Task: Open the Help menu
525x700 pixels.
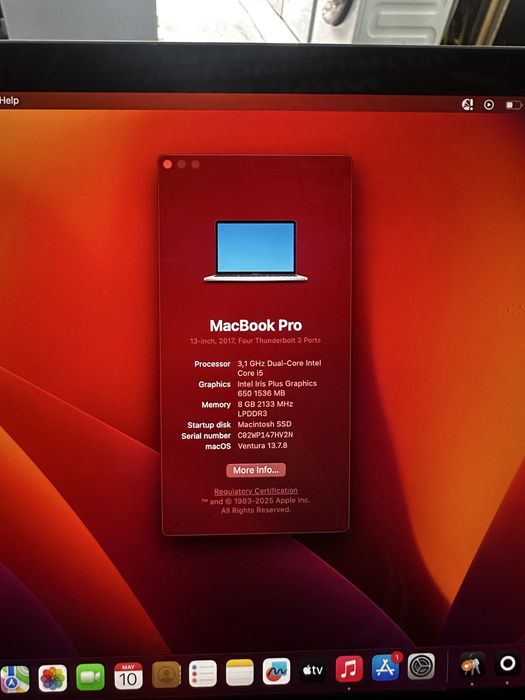Action: (9, 100)
